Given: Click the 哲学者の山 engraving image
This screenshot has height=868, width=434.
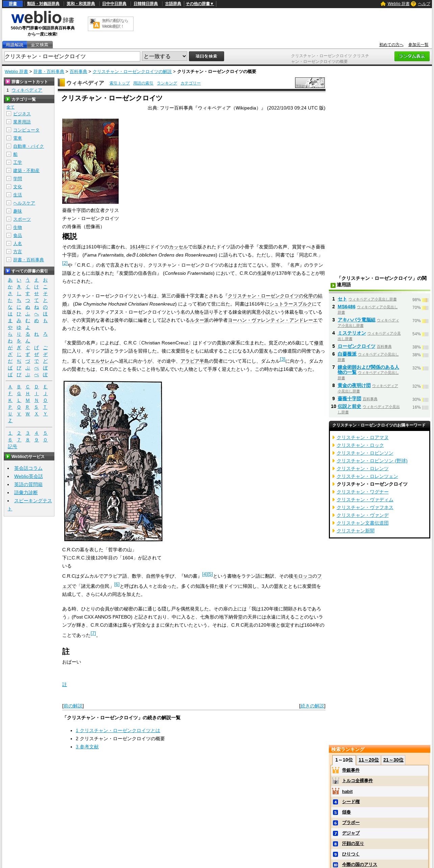Looking at the screenshot, I should coord(113,461).
